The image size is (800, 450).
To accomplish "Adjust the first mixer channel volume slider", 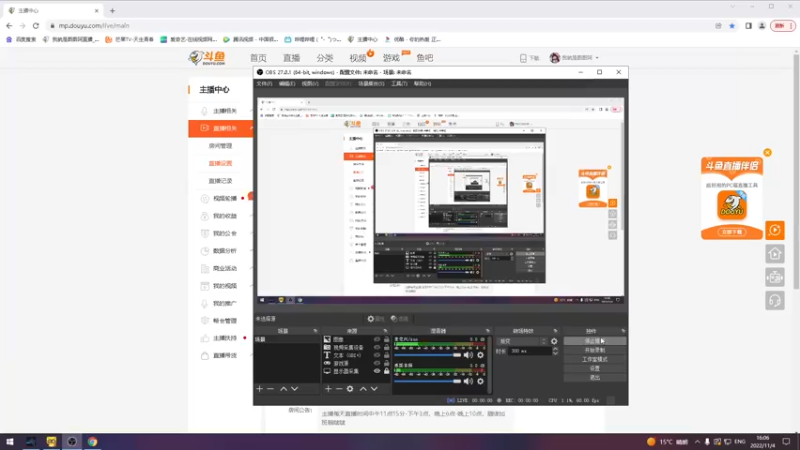I will (x=428, y=355).
